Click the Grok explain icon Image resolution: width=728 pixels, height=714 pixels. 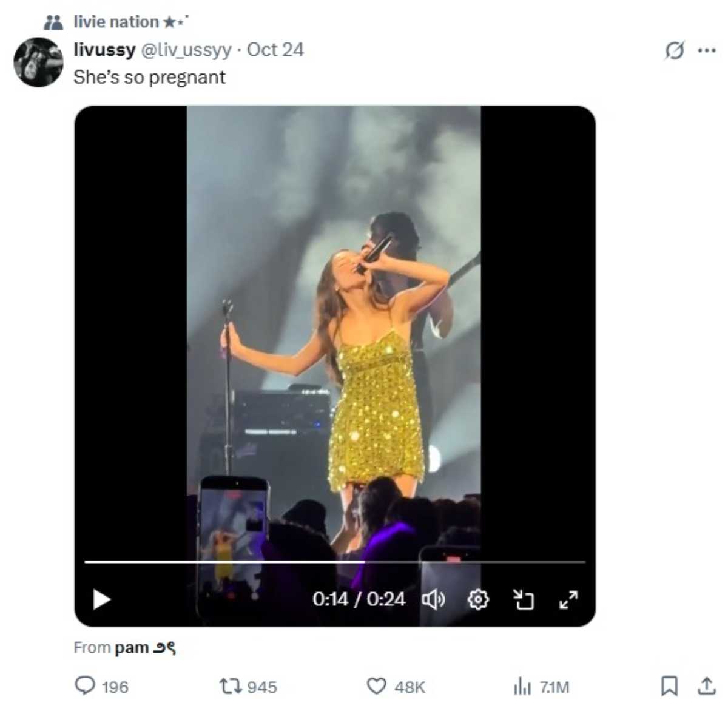click(x=674, y=50)
